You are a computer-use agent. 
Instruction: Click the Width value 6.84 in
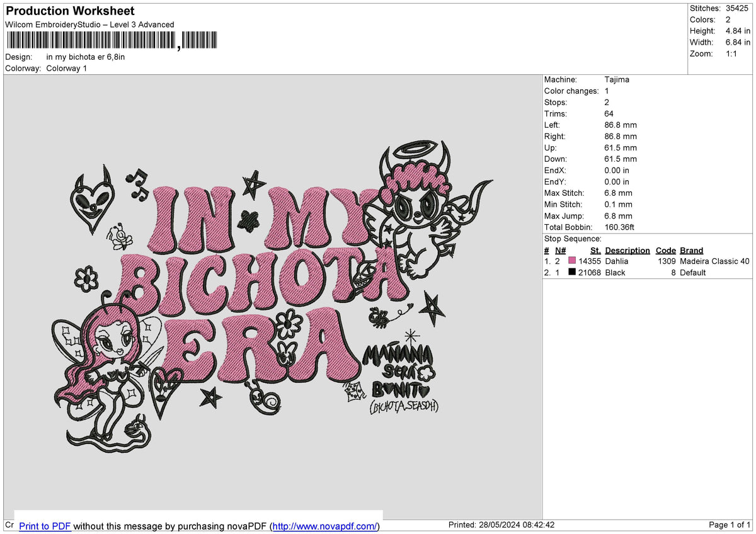tap(738, 42)
